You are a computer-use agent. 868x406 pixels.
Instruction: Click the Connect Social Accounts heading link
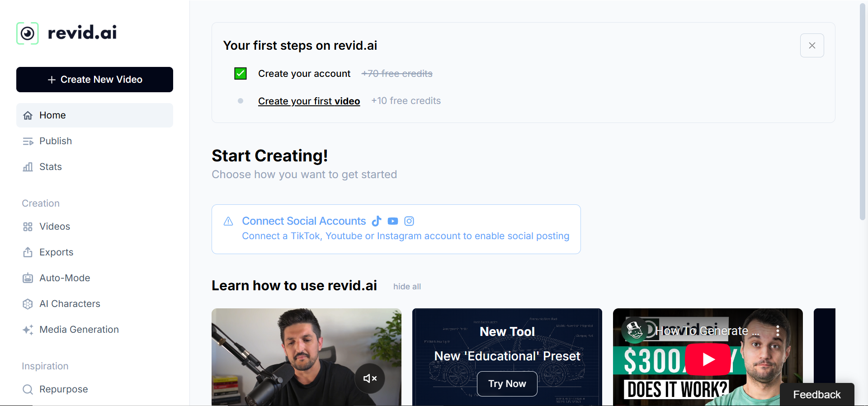click(304, 221)
